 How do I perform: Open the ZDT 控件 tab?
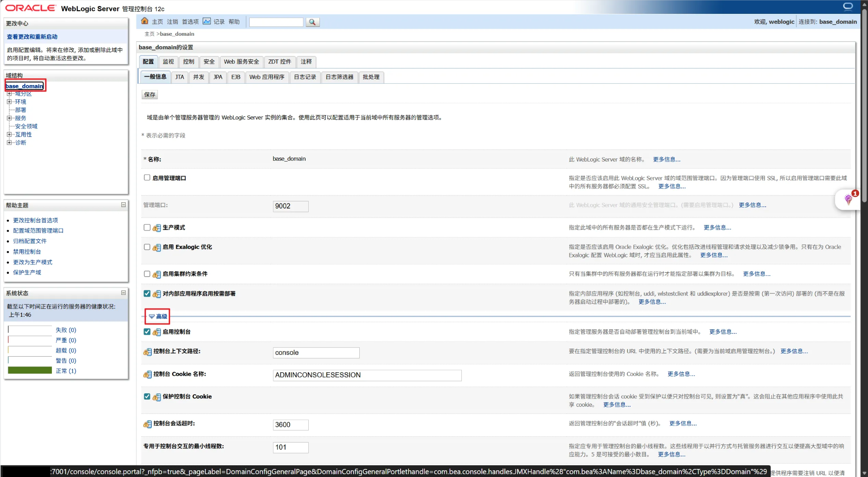pyautogui.click(x=280, y=62)
